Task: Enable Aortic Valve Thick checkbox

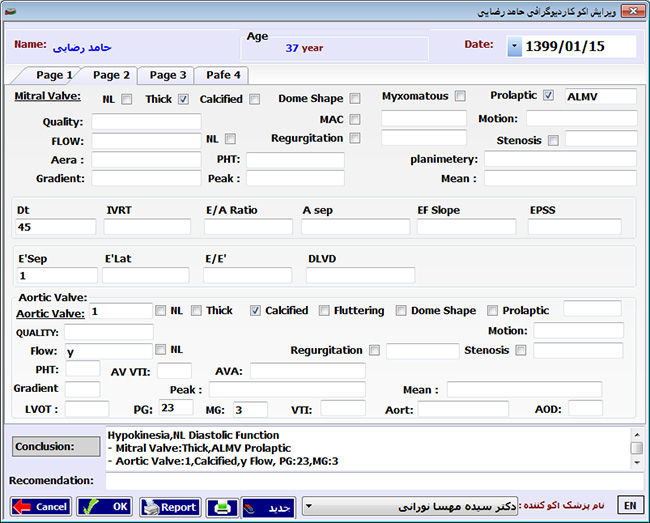Action: 196,310
